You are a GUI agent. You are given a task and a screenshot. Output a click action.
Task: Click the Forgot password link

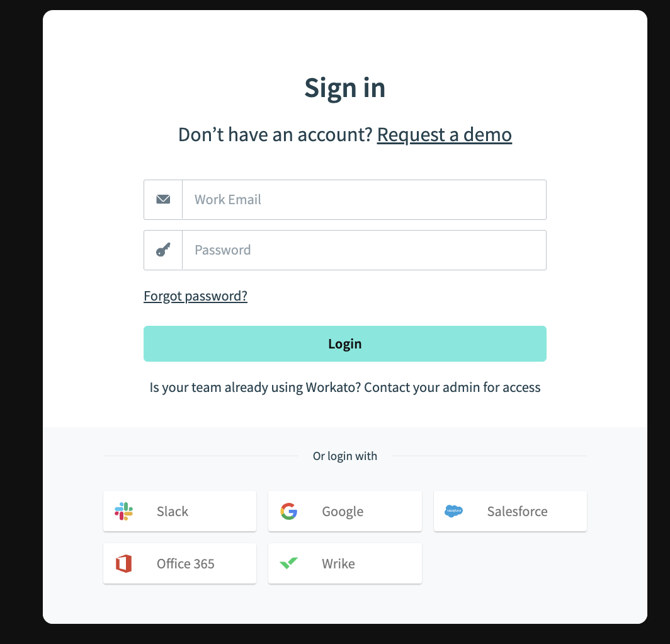[x=195, y=296]
